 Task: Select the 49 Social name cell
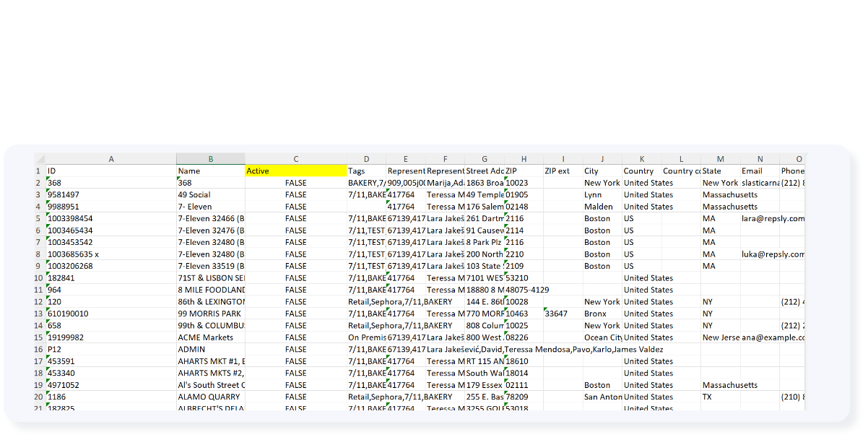pos(210,195)
